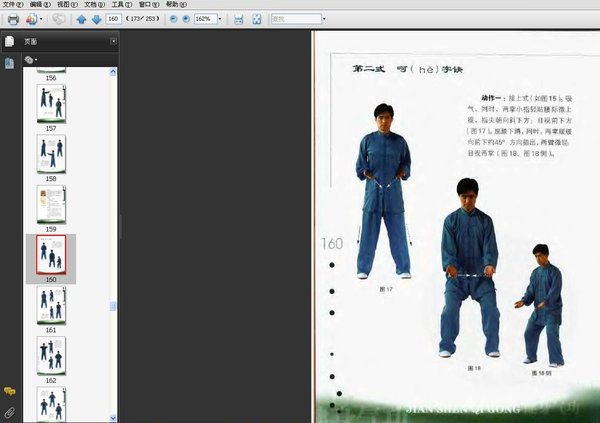Select page thumbnail 161
600x423 pixels.
pyautogui.click(x=51, y=305)
